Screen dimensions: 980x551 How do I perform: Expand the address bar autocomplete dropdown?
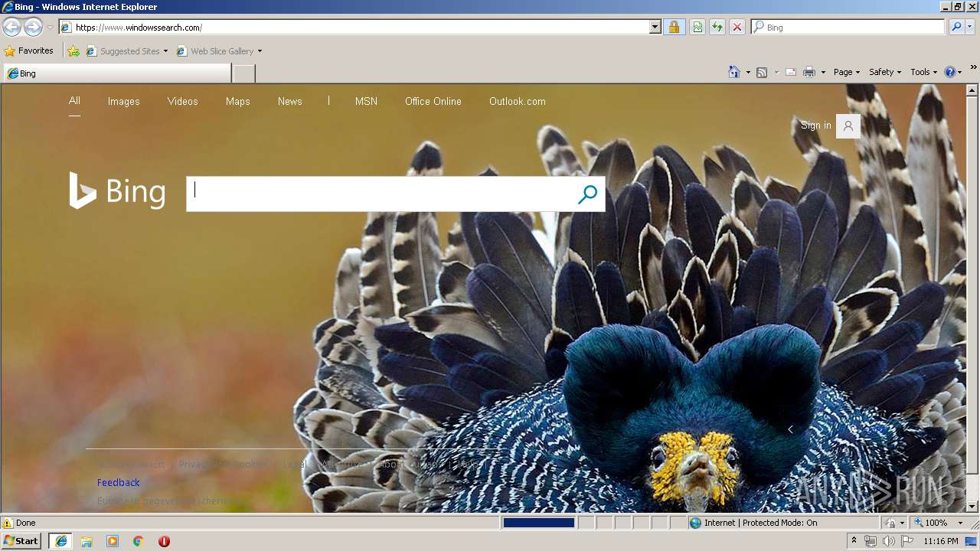655,28
